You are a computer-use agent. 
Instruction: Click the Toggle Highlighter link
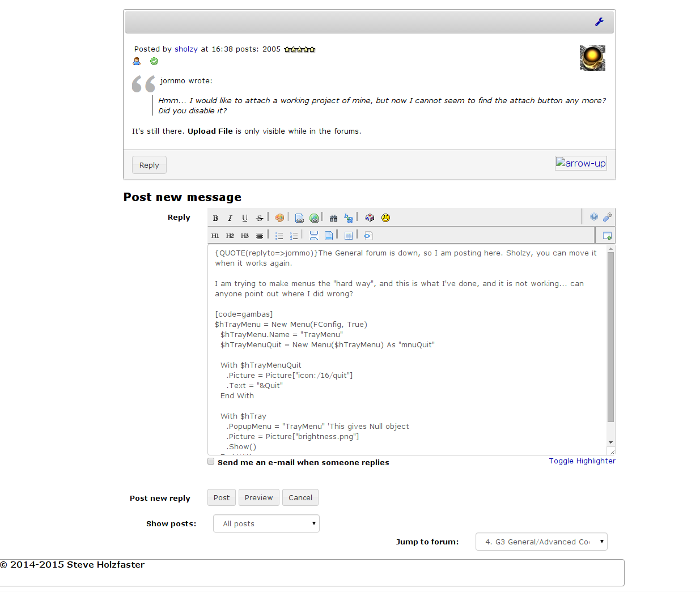click(x=582, y=461)
